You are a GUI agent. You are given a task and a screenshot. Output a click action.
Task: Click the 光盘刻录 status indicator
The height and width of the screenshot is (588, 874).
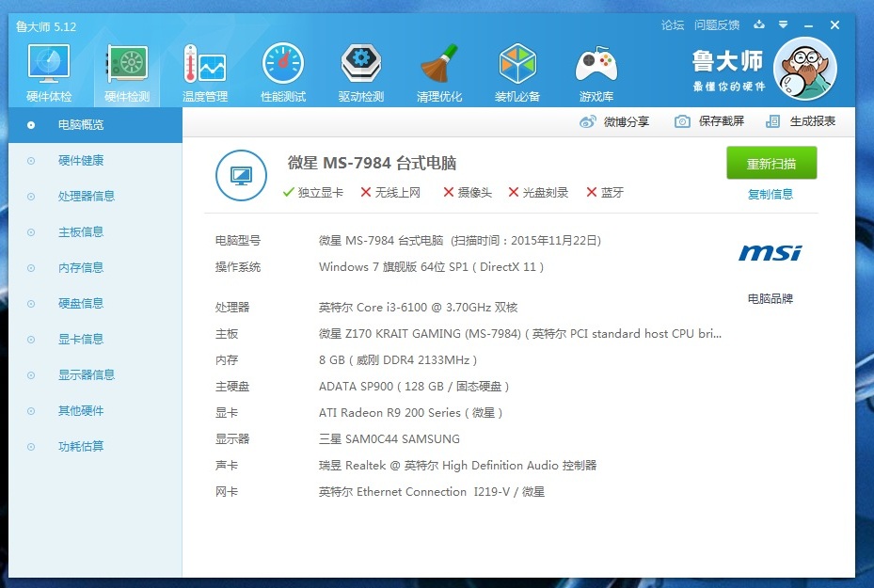tap(538, 192)
